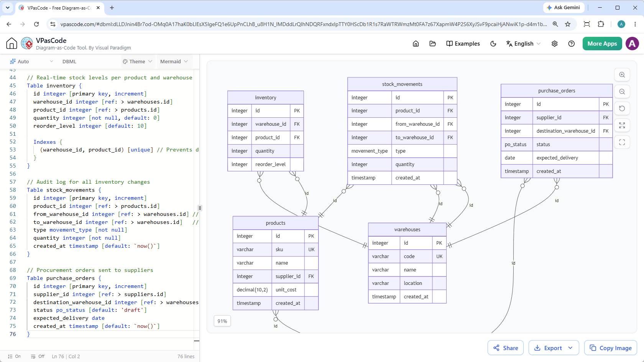This screenshot has height=362, width=644.
Task: Bookmark this page with the star icon
Action: 568,24
